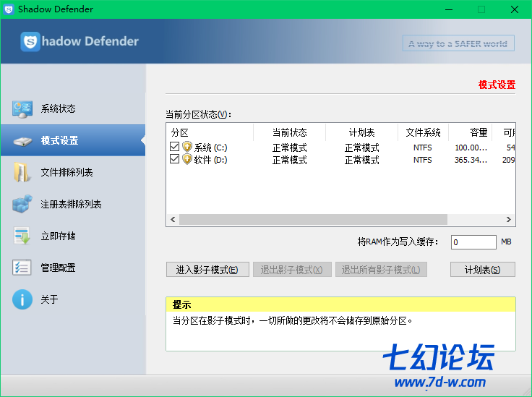Show the 关于 page
532x397 pixels.
click(x=73, y=299)
